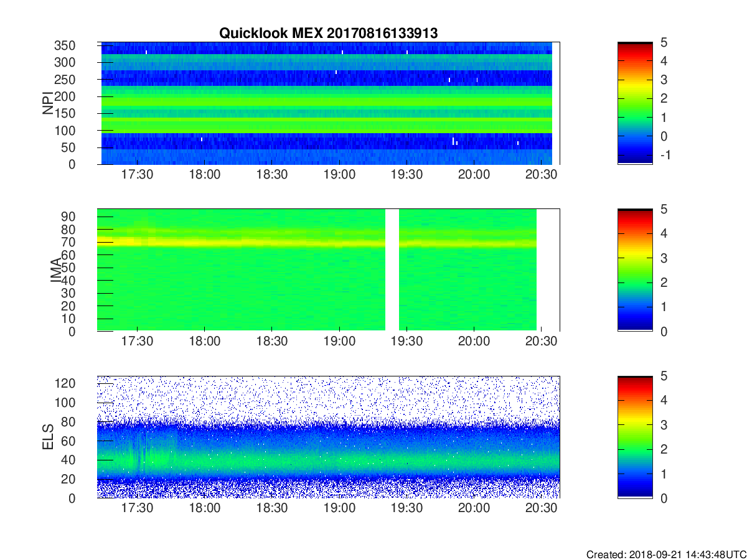The width and height of the screenshot is (747, 560).
Task: Click 19:00 under the ELS plot
Action: (339, 509)
